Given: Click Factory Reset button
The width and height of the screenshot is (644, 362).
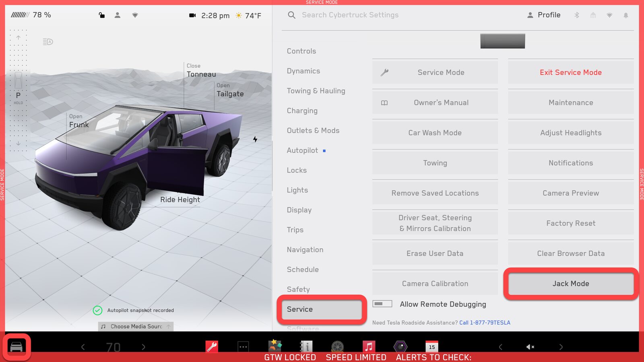Looking at the screenshot, I should coord(571,223).
